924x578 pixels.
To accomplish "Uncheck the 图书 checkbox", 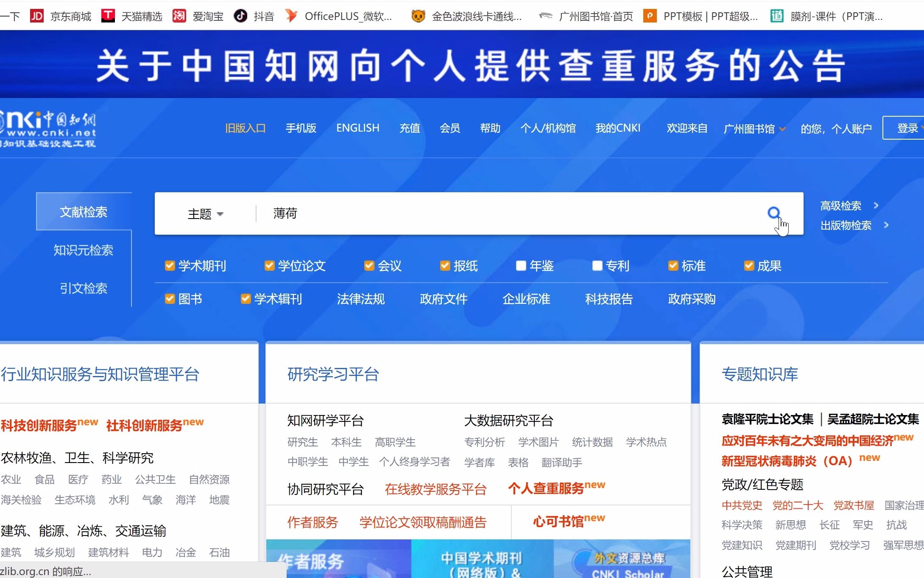I will click(170, 299).
